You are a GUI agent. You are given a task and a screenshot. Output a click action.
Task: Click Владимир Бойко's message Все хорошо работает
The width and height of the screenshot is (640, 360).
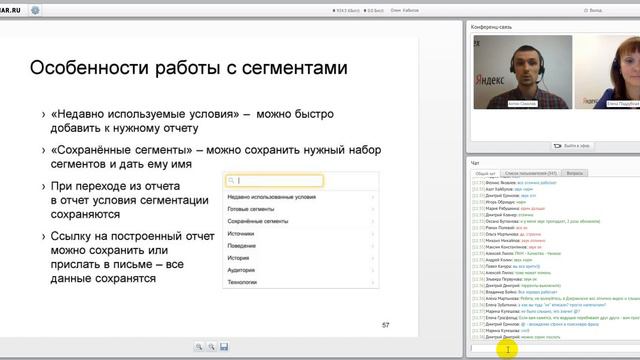(515, 292)
